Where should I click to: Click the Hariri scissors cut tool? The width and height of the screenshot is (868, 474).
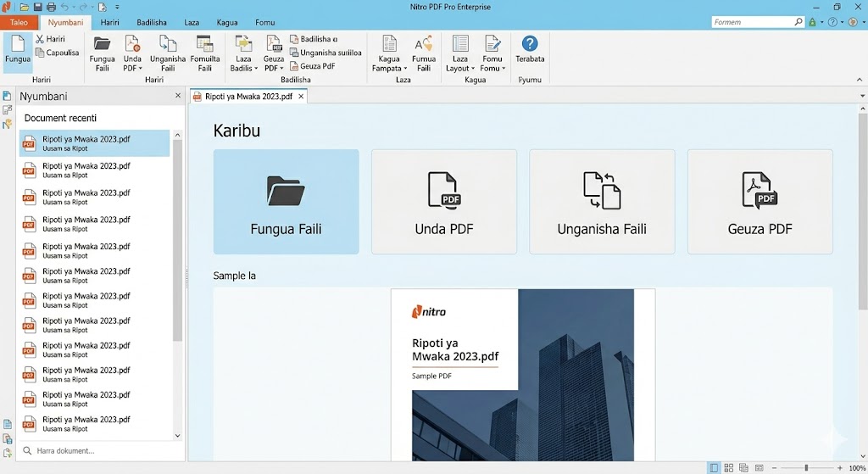pos(50,39)
